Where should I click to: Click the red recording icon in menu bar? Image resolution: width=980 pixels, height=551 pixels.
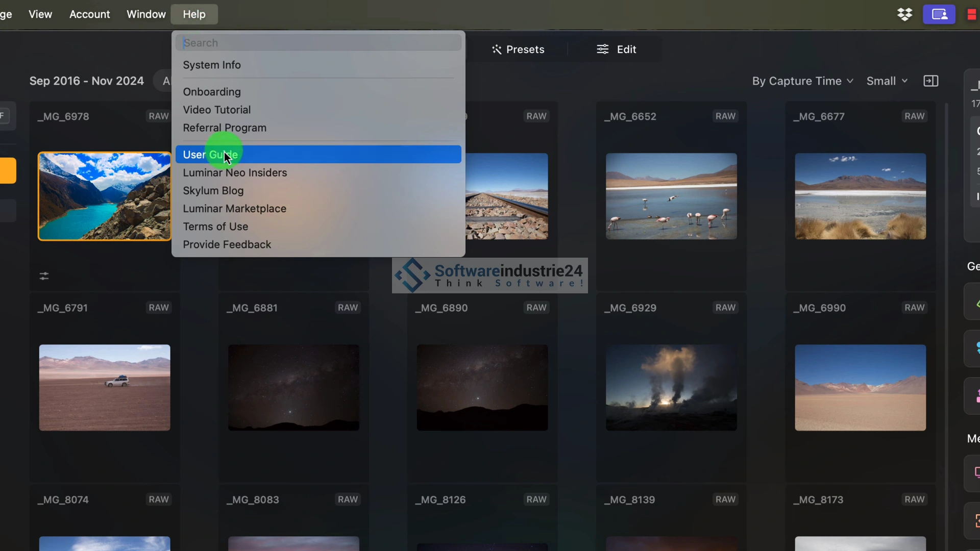tap(971, 14)
